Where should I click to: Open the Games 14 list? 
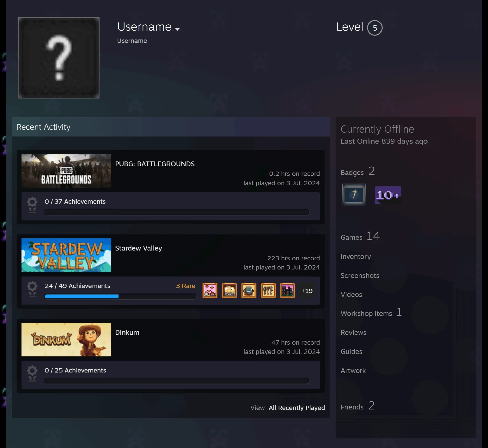pos(360,236)
